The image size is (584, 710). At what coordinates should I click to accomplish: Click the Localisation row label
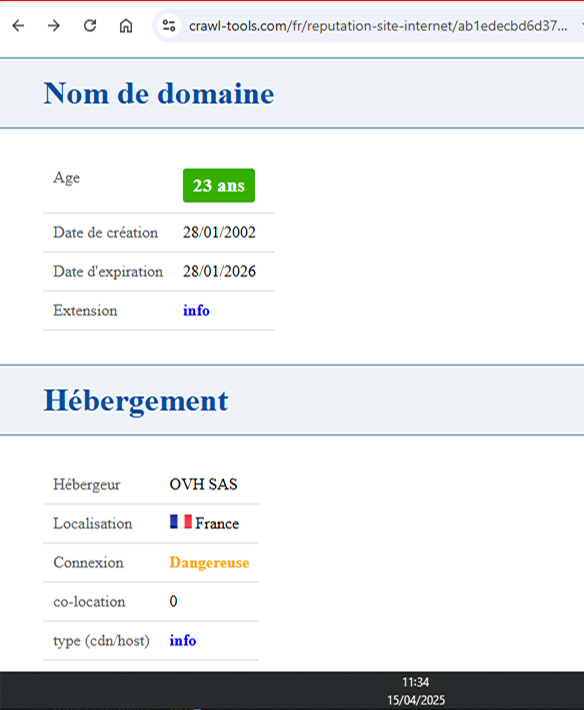pos(93,523)
